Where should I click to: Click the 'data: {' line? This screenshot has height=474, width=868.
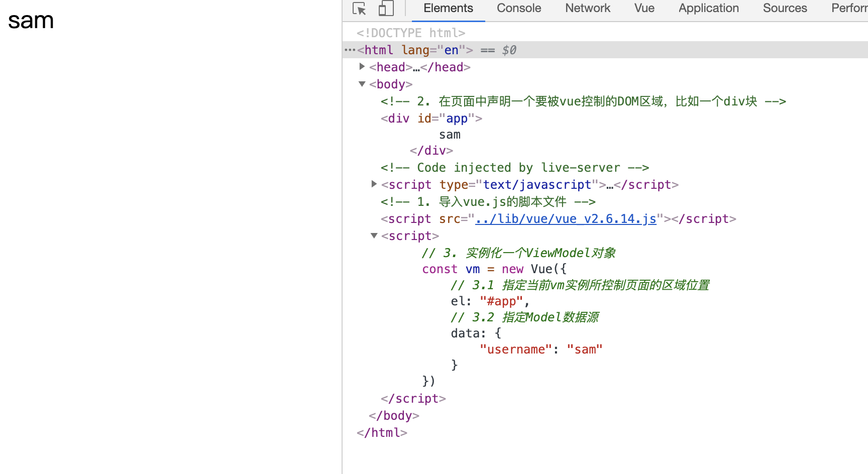476,333
